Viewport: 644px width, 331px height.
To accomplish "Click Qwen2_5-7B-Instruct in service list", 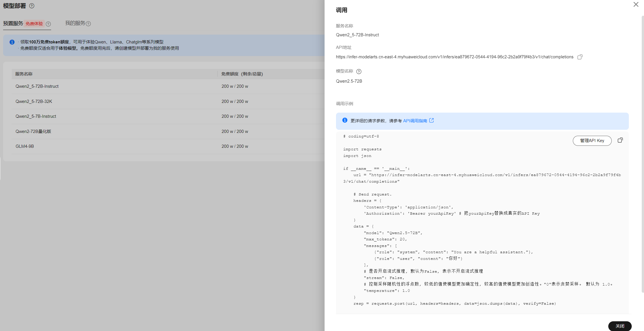I will click(36, 116).
